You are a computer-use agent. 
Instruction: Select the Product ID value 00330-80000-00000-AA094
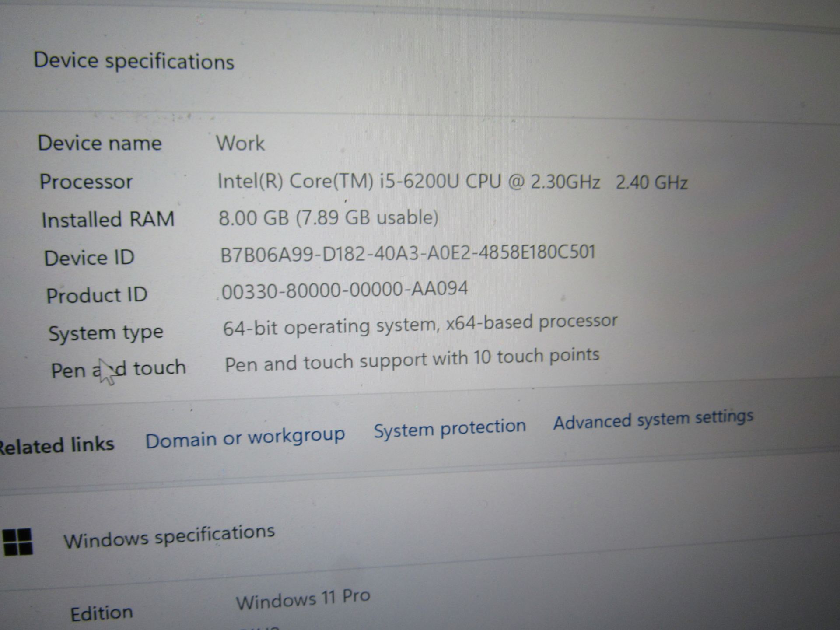click(x=345, y=290)
